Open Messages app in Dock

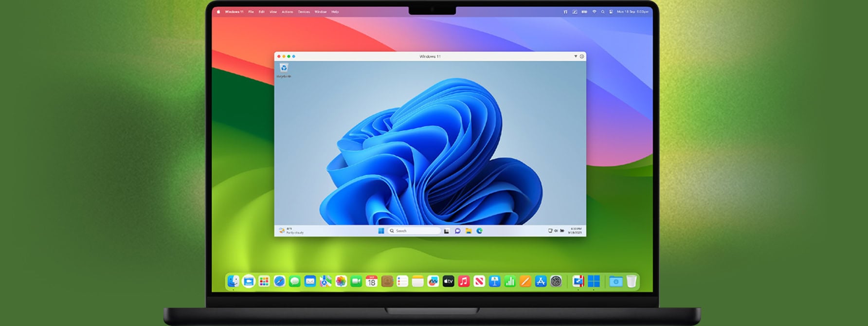[x=294, y=281]
